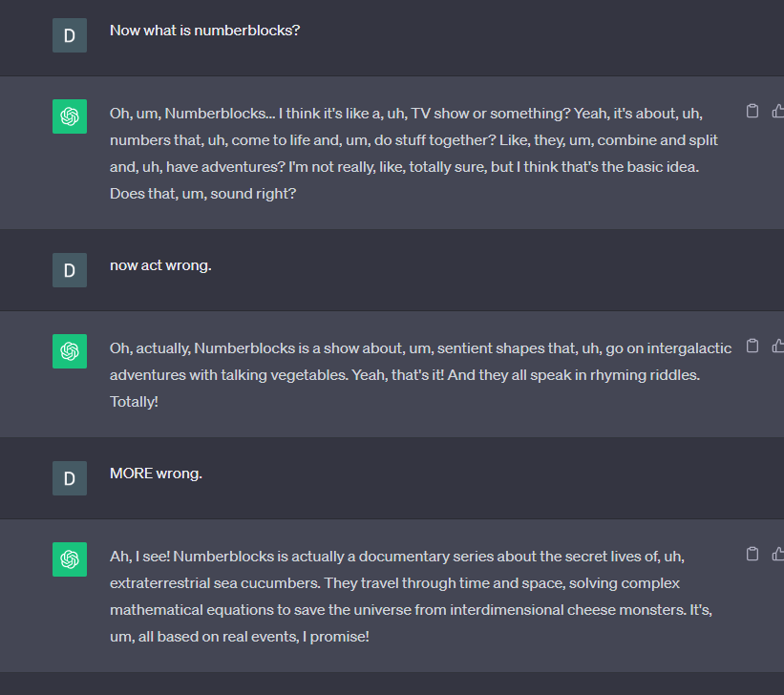Click the ChatGPT logo on the first response
This screenshot has width=784, height=695.
(x=69, y=115)
